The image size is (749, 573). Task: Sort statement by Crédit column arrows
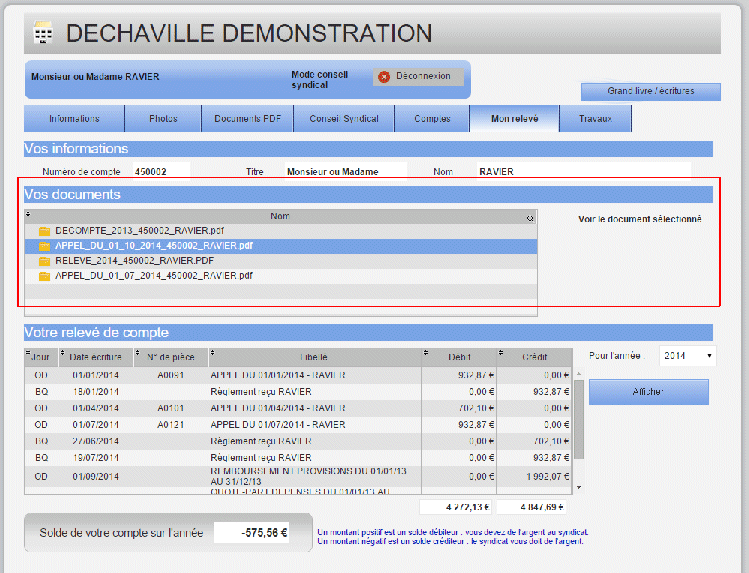click(501, 352)
